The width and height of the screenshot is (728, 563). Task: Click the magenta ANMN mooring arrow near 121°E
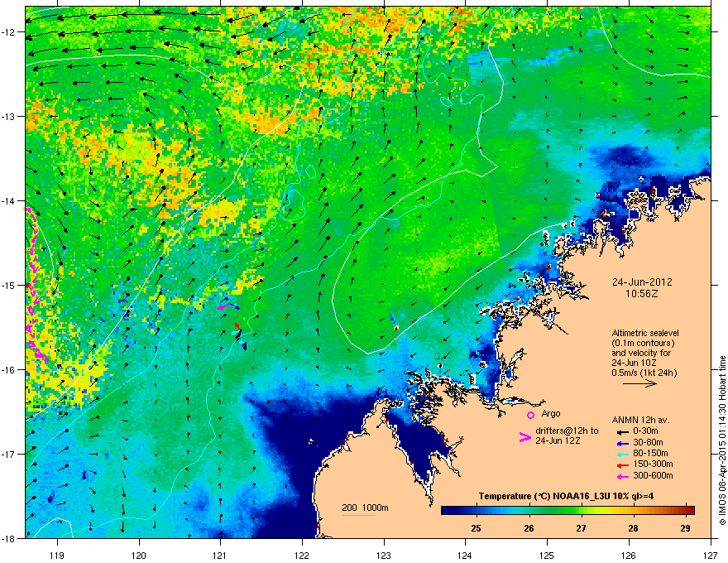coord(225,306)
